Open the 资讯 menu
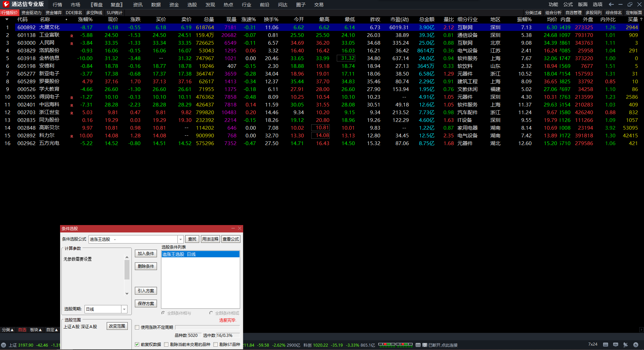 click(138, 5)
